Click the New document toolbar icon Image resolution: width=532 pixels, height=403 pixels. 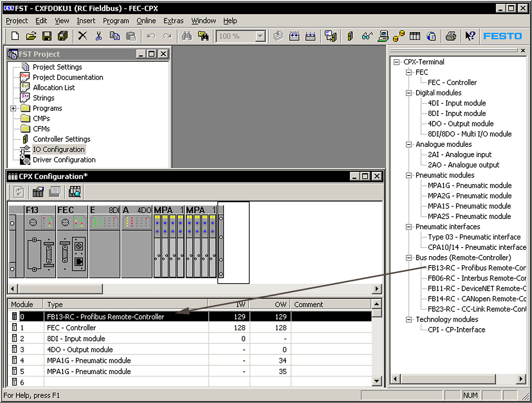point(15,36)
